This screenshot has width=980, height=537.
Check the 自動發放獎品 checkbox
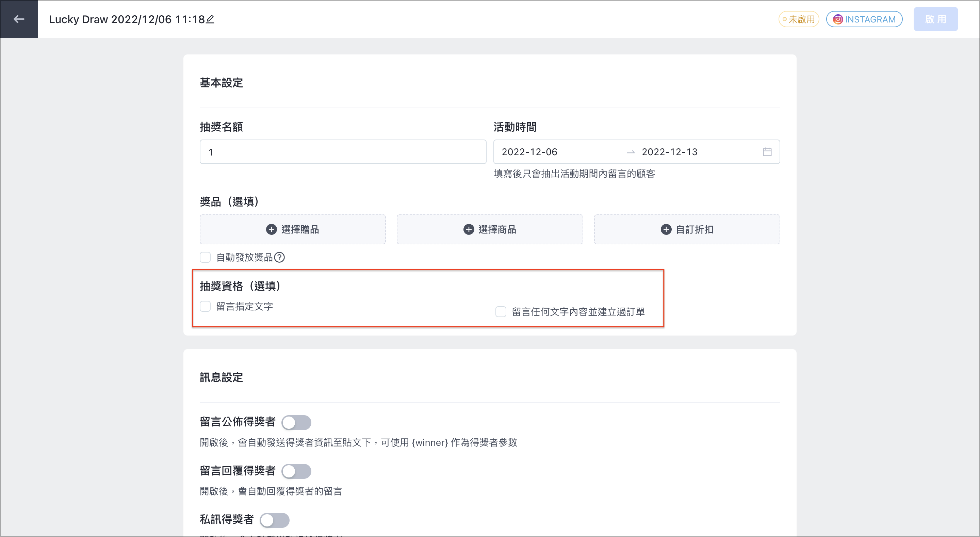tap(206, 258)
